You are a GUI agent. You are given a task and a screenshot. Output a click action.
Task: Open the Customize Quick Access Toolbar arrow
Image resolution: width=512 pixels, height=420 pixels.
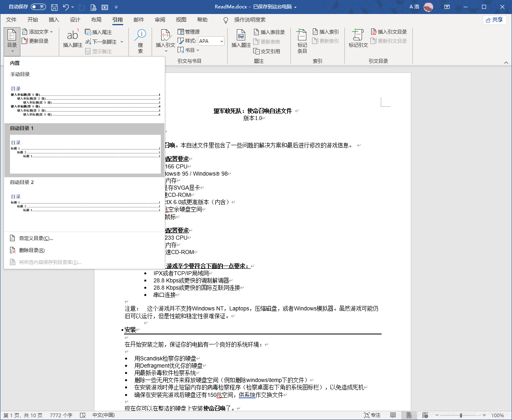click(116, 7)
